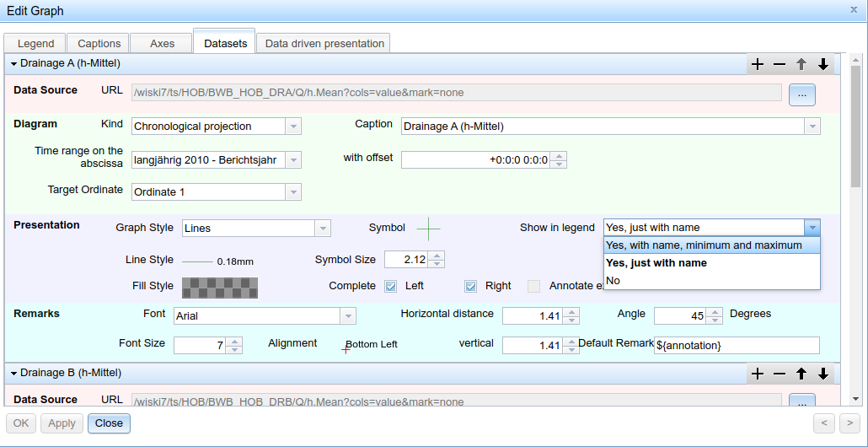Screen dimensions: 868x447
Task: Click the vertical scrollbar thumb
Action: (855, 125)
